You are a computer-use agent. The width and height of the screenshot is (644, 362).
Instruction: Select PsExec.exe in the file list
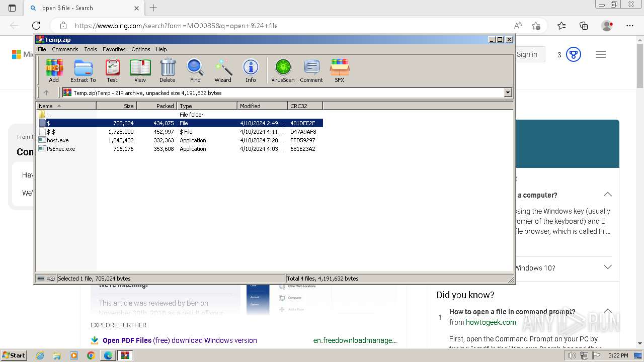(x=180, y=149)
